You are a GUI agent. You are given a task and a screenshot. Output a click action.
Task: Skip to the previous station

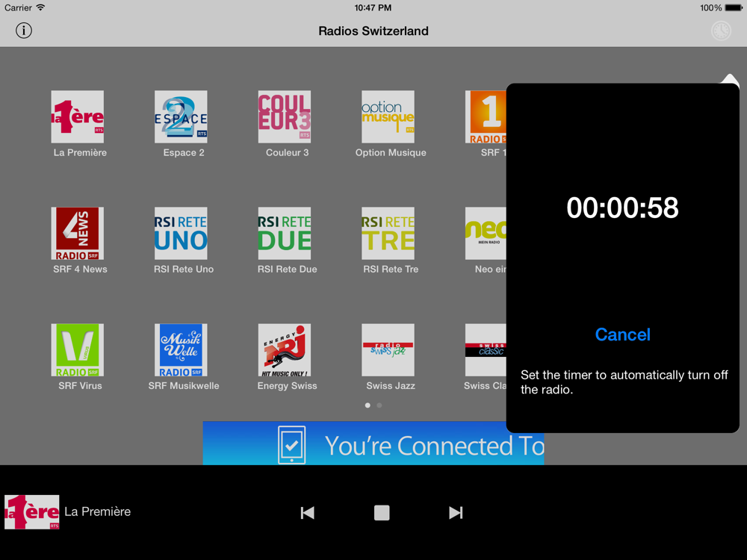(x=307, y=513)
